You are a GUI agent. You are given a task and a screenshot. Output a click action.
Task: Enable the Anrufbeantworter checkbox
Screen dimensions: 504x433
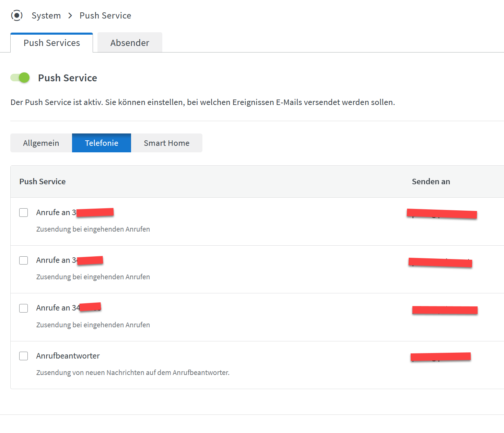[x=24, y=356]
